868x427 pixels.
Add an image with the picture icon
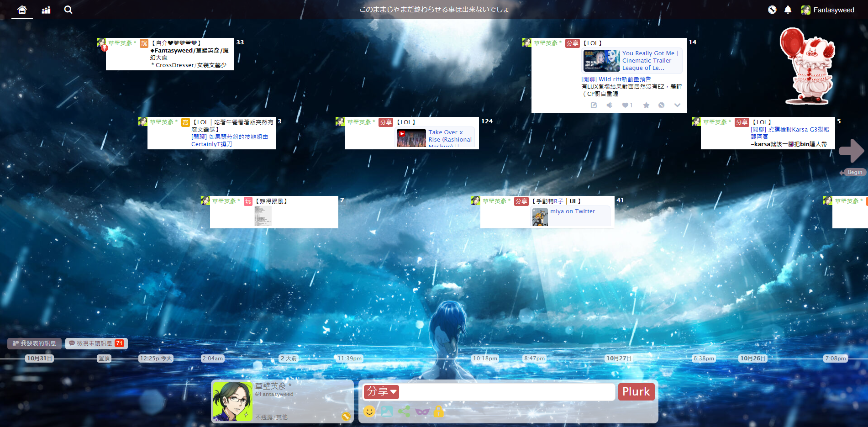[387, 411]
